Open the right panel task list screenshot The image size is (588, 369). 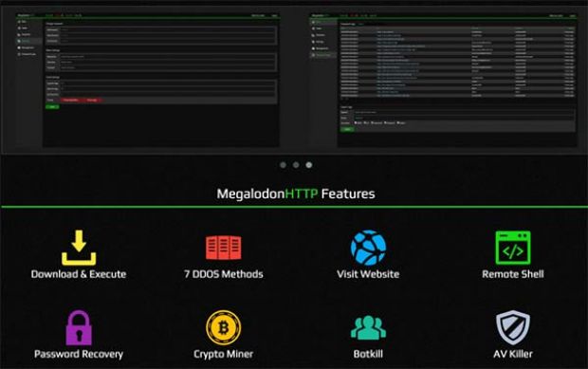point(443,80)
